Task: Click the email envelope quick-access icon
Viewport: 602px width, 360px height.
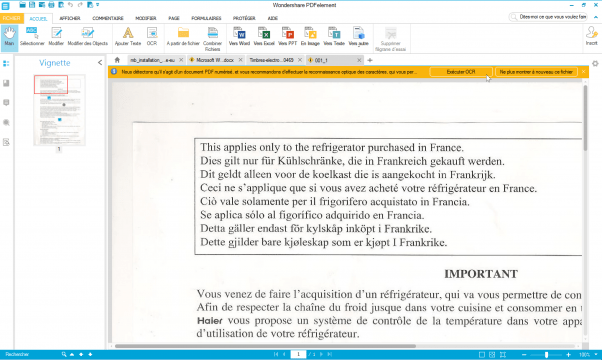Action: (x=42, y=5)
